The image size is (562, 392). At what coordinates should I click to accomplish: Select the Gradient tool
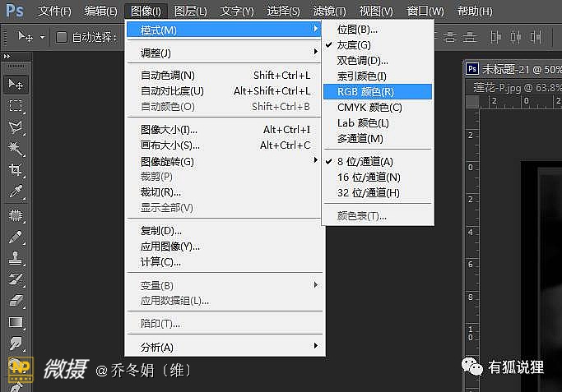15,321
